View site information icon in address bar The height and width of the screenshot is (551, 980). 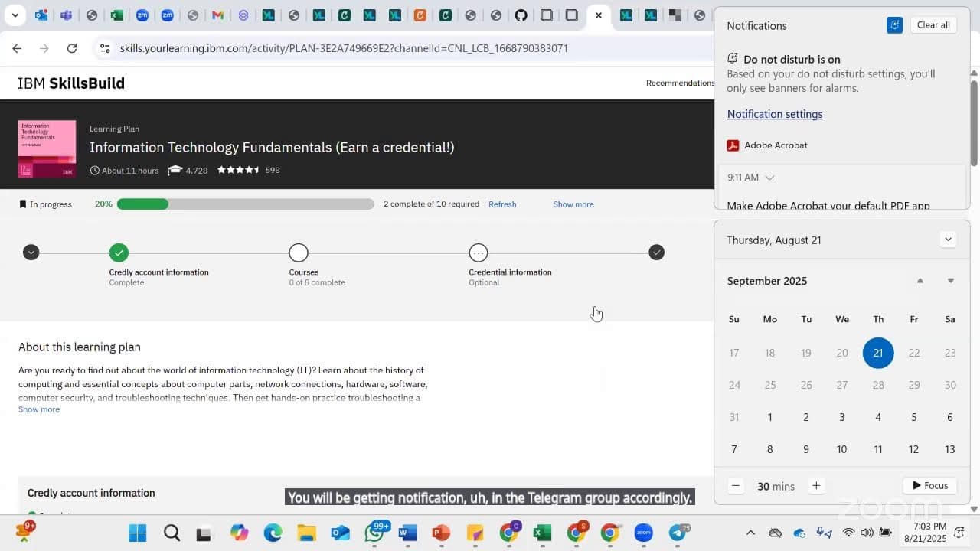pyautogui.click(x=105, y=48)
